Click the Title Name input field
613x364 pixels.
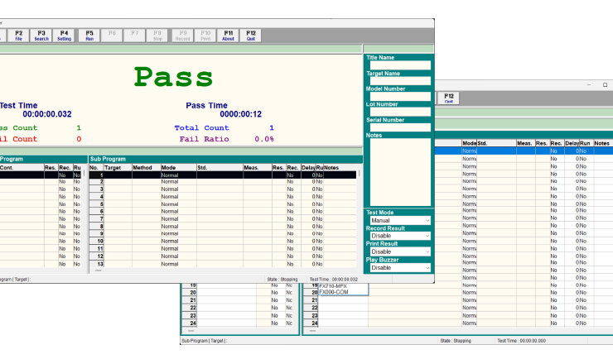click(398, 65)
